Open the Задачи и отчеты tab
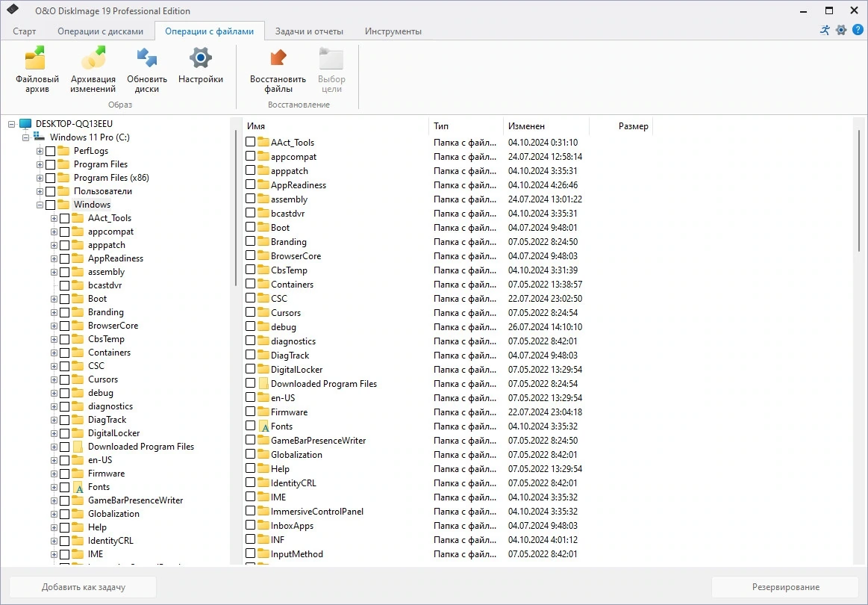This screenshot has width=868, height=605. 309,31
